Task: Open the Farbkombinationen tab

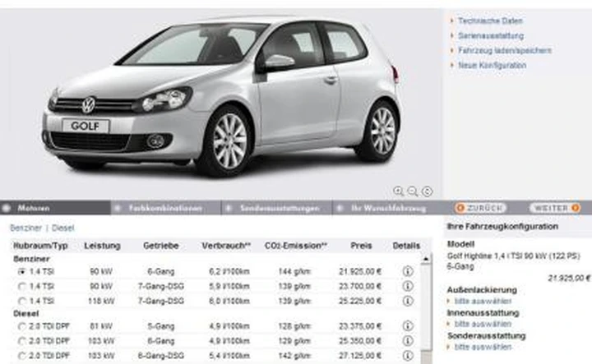Action: [165, 208]
